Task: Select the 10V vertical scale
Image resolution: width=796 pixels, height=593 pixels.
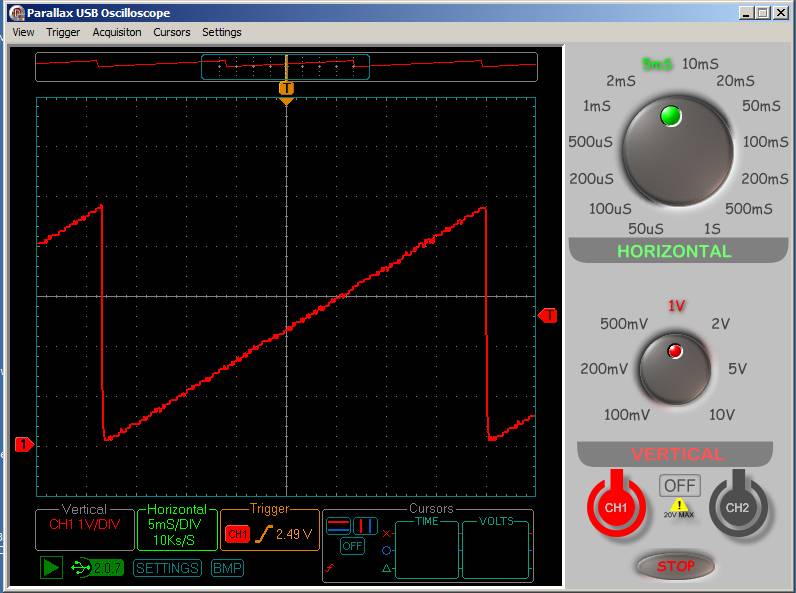Action: pyautogui.click(x=721, y=415)
